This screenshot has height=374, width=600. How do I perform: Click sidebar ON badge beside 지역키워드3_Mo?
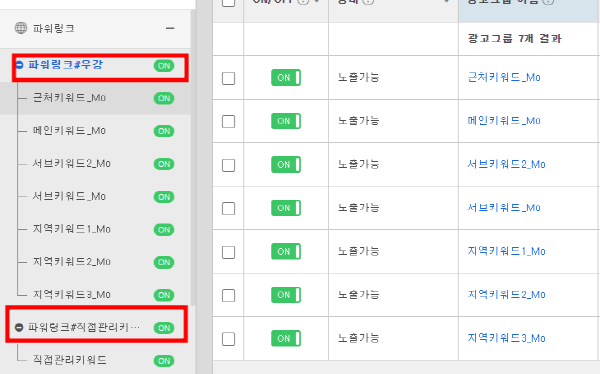pyautogui.click(x=164, y=295)
